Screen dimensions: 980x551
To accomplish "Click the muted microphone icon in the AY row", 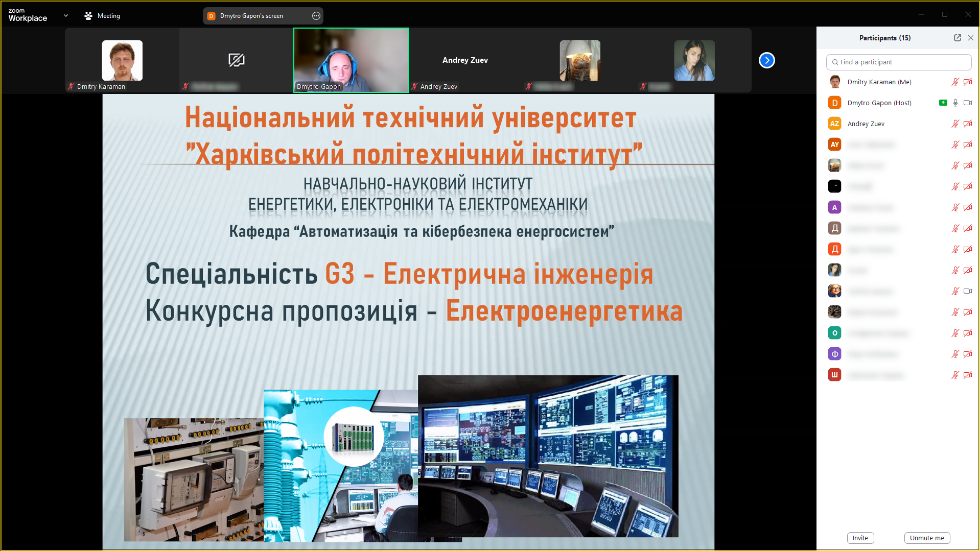I will 955,145.
